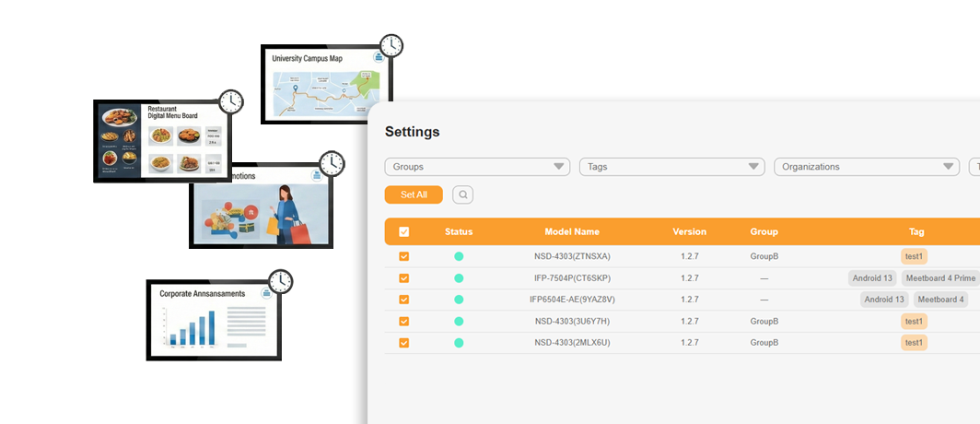980x424 pixels.
Task: Uncheck the IFP-7504P(CT6SKP) row checkbox
Action: click(x=403, y=278)
